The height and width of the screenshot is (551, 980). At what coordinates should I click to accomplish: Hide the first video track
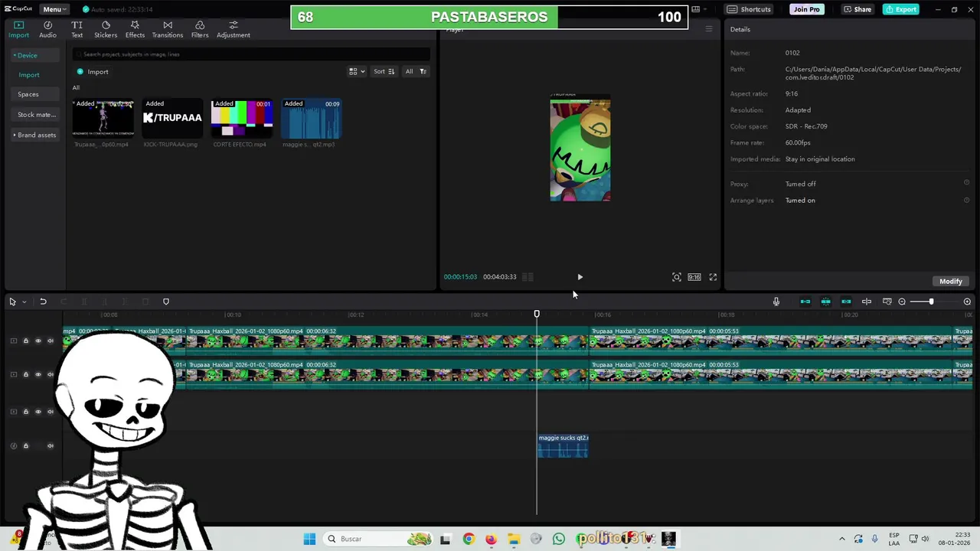point(38,341)
